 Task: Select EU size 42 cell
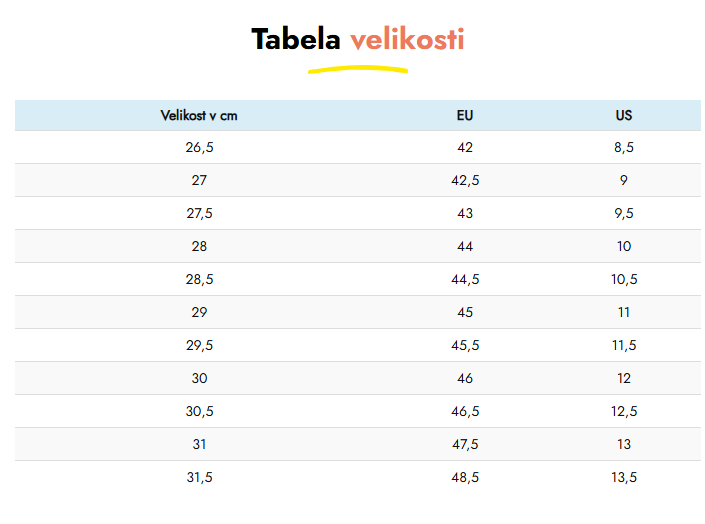(x=465, y=147)
